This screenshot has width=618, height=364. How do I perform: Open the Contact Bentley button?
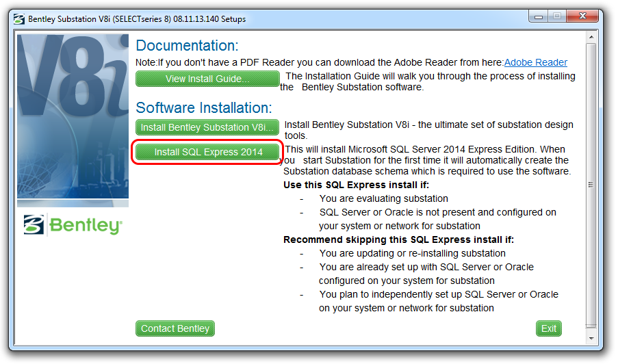(175, 328)
